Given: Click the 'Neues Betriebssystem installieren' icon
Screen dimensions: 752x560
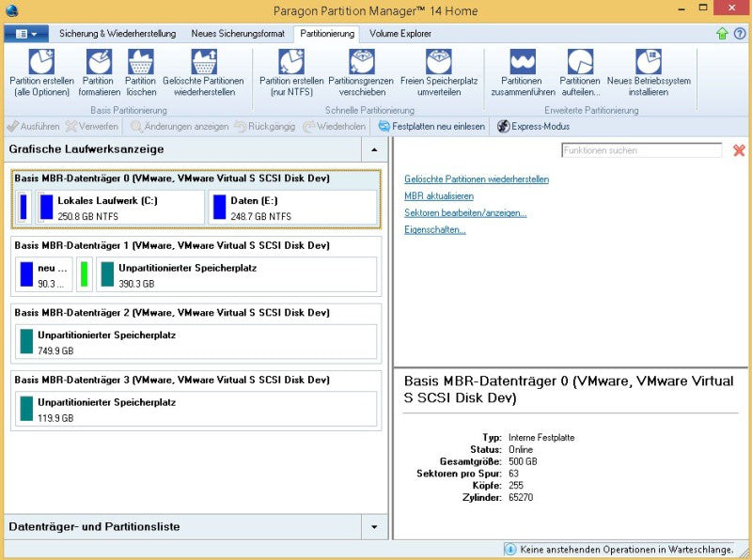Looking at the screenshot, I should pos(649,62).
